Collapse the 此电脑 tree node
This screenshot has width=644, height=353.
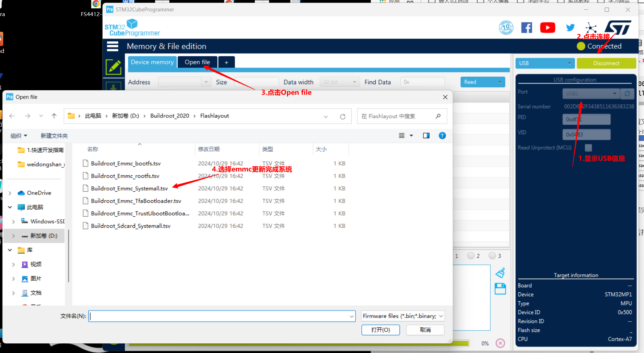10,207
